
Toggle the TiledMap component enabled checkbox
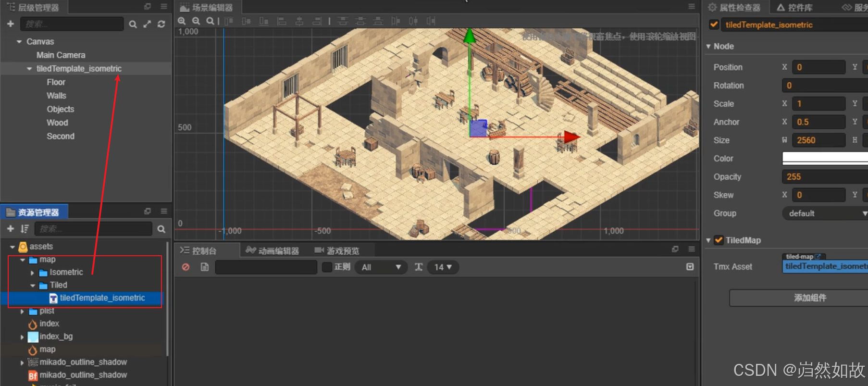tap(719, 240)
